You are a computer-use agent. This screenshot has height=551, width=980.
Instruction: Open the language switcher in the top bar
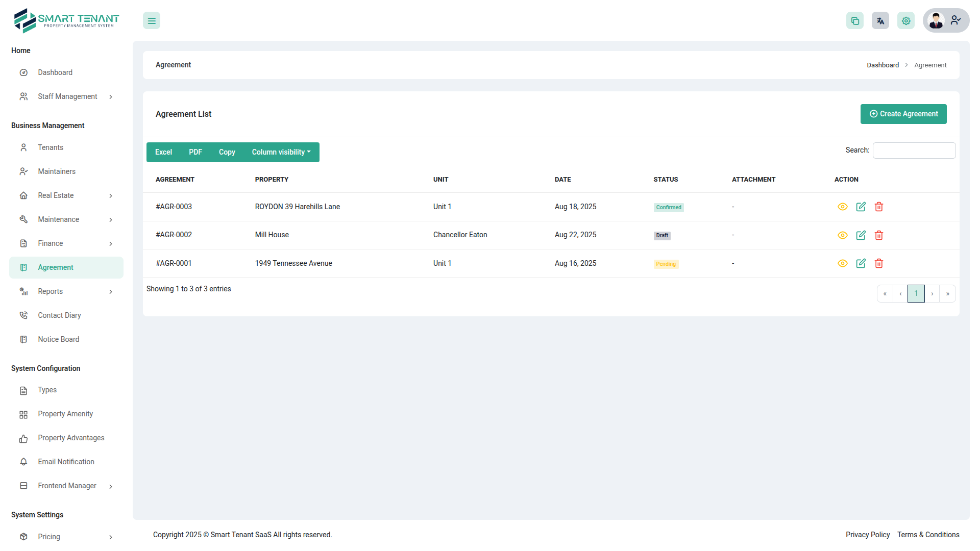click(x=880, y=20)
